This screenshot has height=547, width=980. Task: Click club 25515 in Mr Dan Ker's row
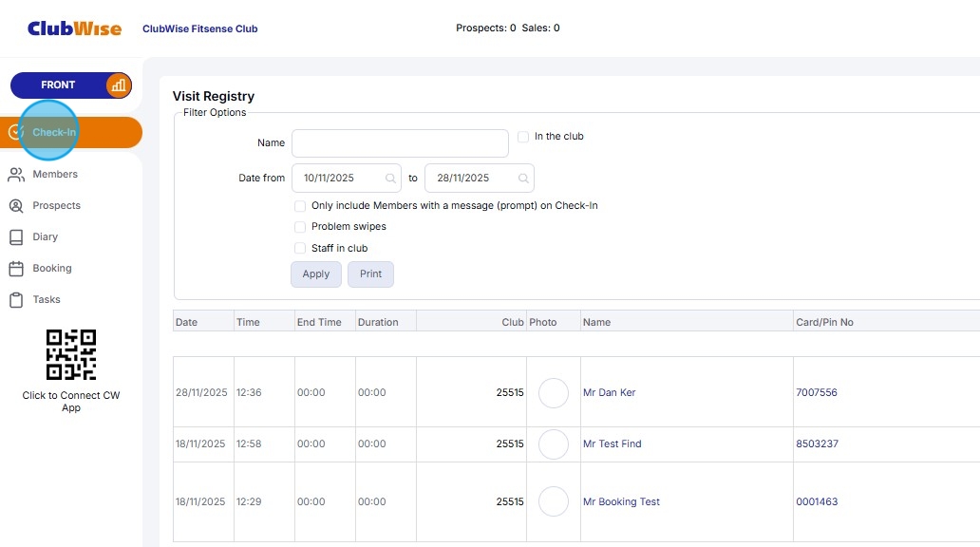coord(510,392)
